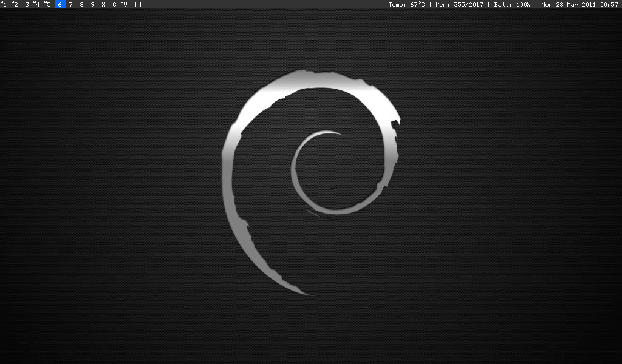Switch to the C workspace tag
Screen dimensions: 622x364
click(114, 4)
